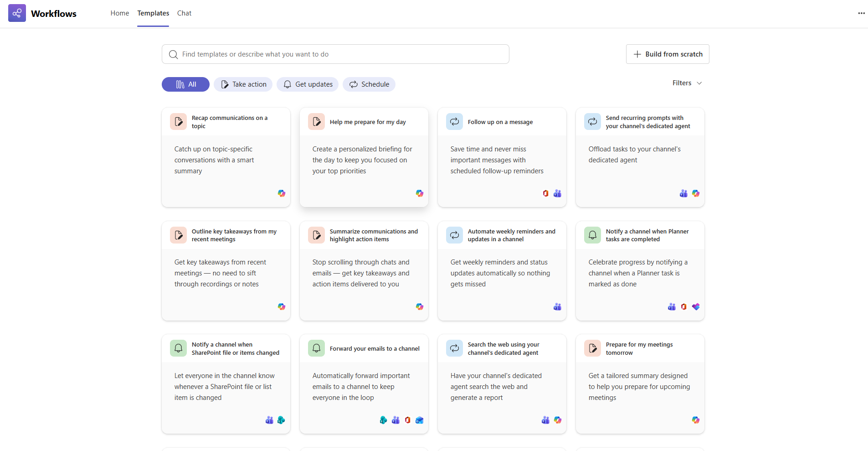Click the Workflows title text
The image size is (868, 451).
[54, 14]
